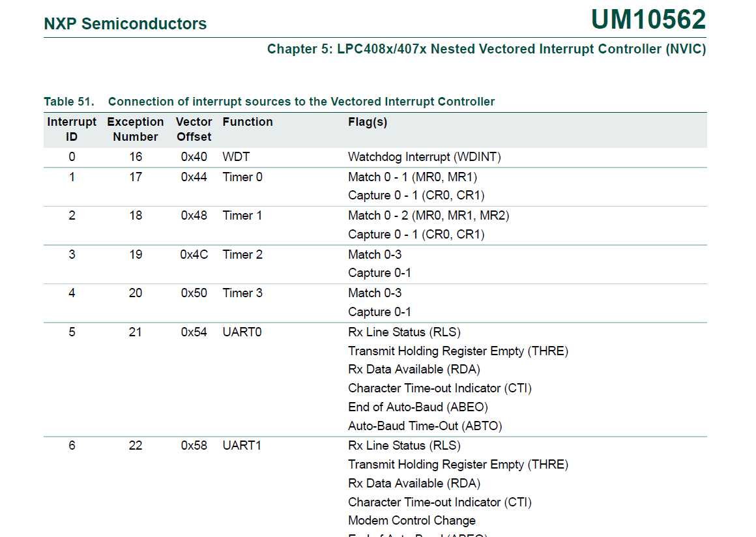
Task: Click the Interrupt ID column header
Action: (72, 129)
